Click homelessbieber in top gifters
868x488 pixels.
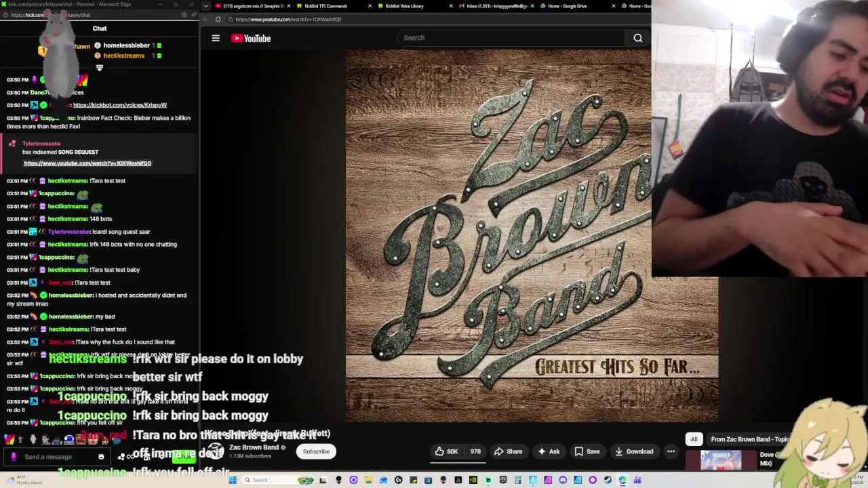[126, 45]
